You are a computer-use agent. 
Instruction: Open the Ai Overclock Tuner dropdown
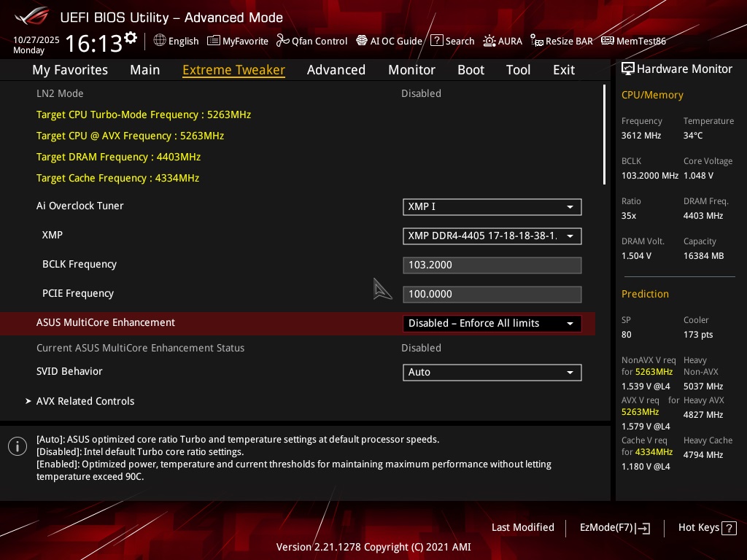pyautogui.click(x=492, y=206)
